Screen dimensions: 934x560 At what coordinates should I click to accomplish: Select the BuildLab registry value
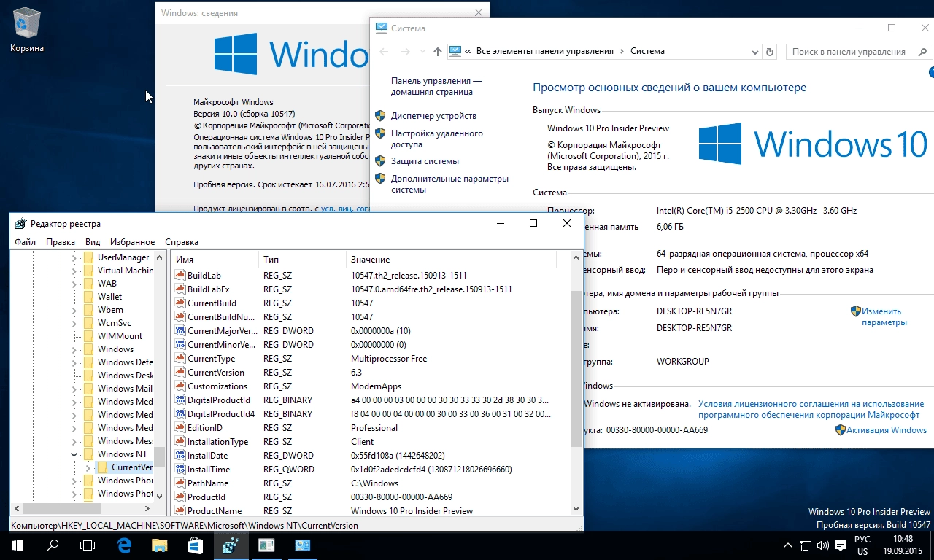[x=204, y=276]
